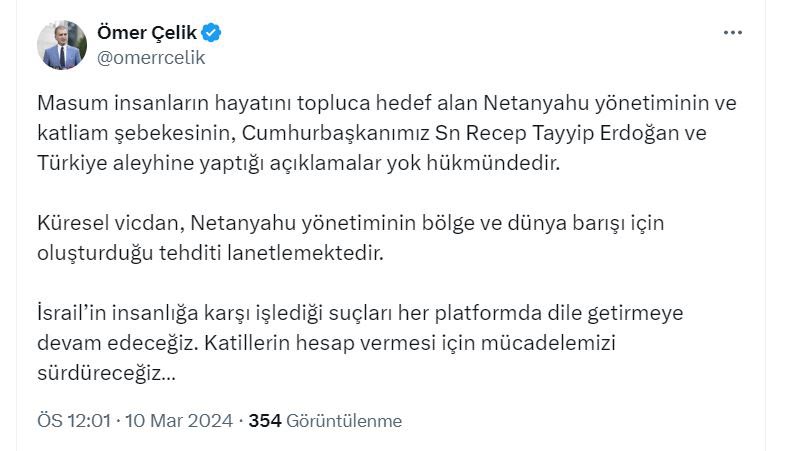Click the final word sürdüreceğiz… of the tweet
This screenshot has width=785, height=451.
click(x=107, y=375)
